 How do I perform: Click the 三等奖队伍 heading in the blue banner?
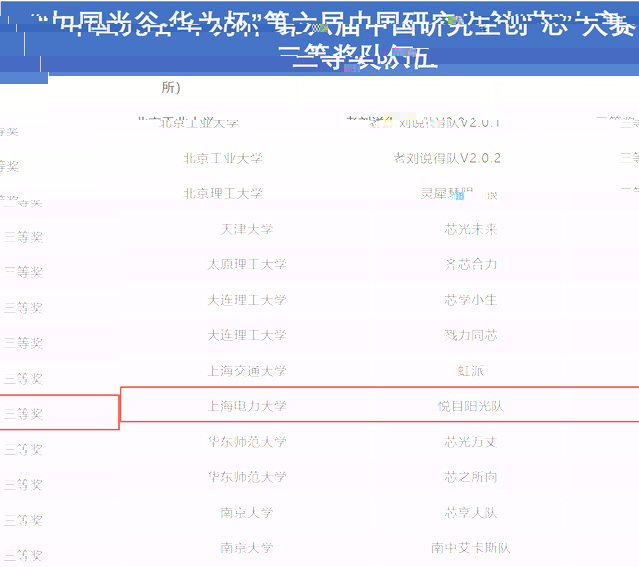coord(359,57)
